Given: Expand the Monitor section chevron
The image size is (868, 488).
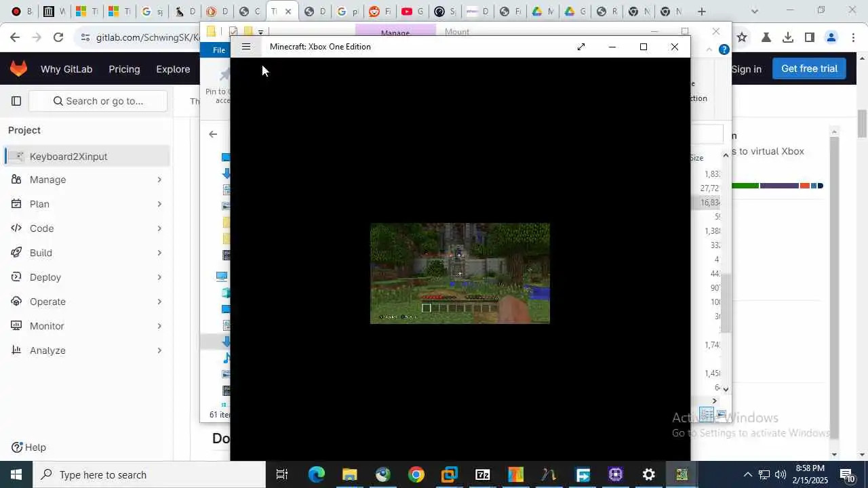Looking at the screenshot, I should point(159,326).
